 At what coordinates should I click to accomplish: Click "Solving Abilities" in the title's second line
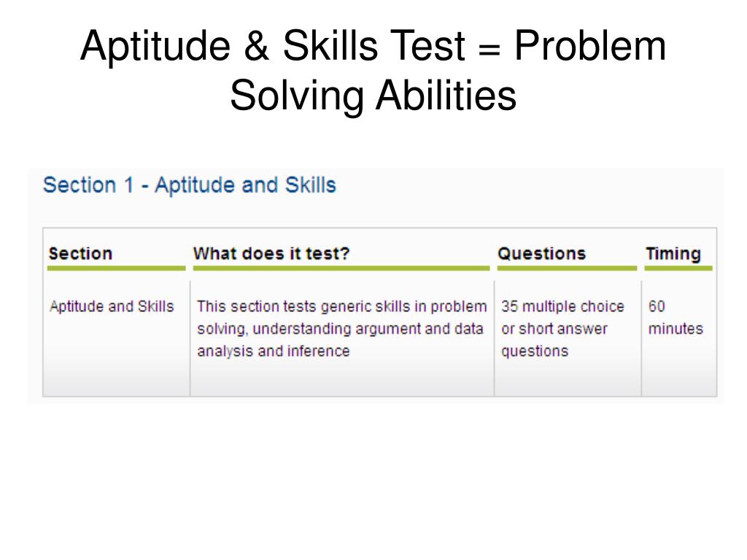pos(373,96)
